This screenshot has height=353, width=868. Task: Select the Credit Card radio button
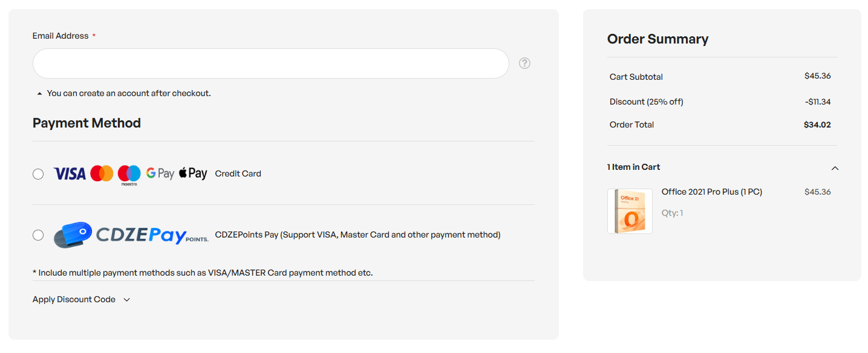point(38,174)
